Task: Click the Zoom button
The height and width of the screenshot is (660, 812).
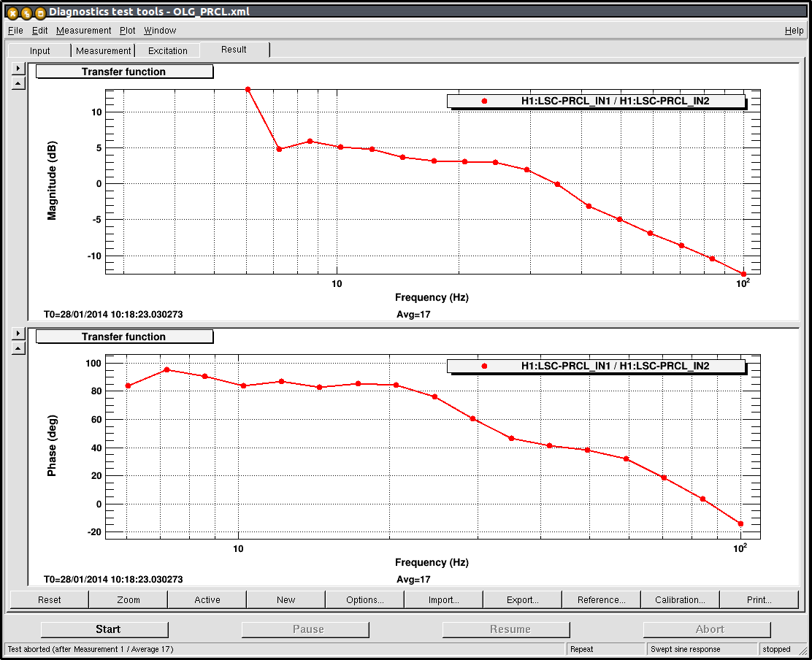Action: [129, 599]
